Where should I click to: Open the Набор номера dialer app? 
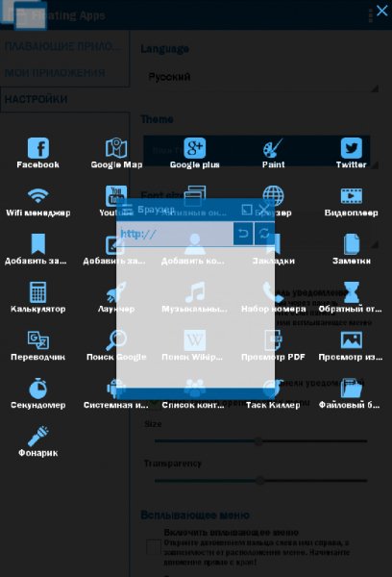coord(273,297)
